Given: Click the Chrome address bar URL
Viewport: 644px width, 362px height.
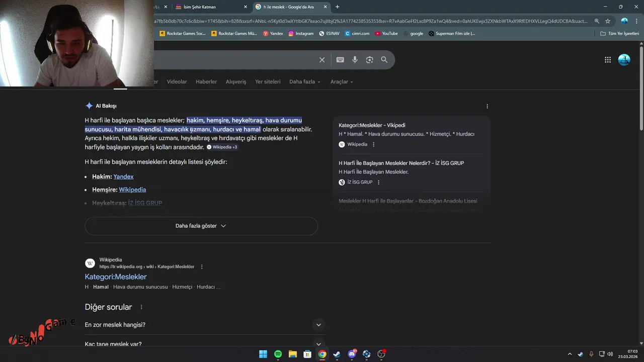Looking at the screenshot, I should point(370,21).
